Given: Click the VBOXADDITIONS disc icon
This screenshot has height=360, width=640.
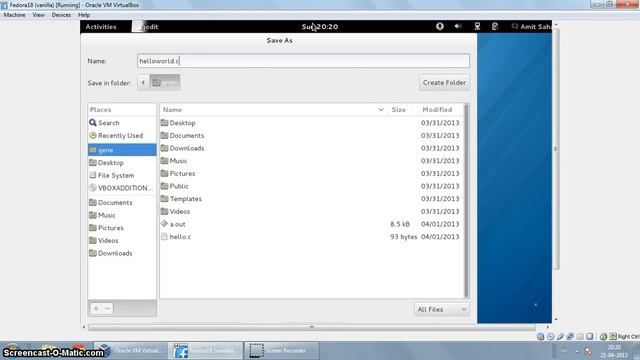Looking at the screenshot, I should click(93, 188).
